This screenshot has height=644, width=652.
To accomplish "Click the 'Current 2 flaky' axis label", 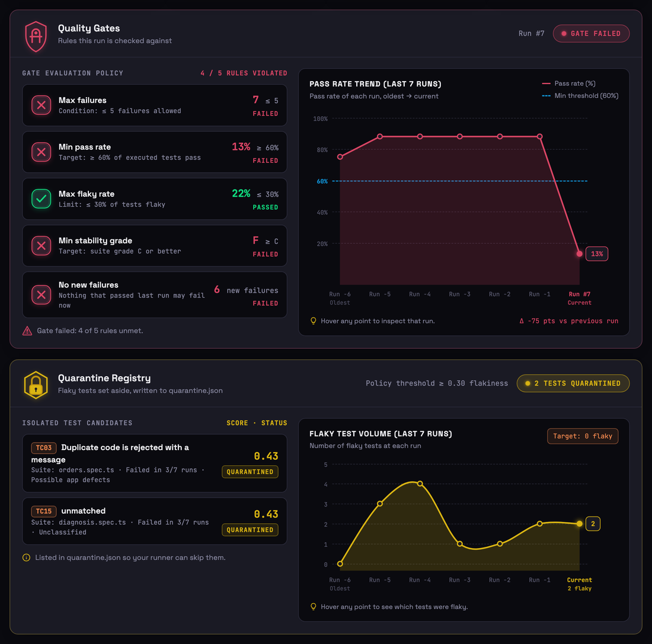I will click(x=579, y=584).
